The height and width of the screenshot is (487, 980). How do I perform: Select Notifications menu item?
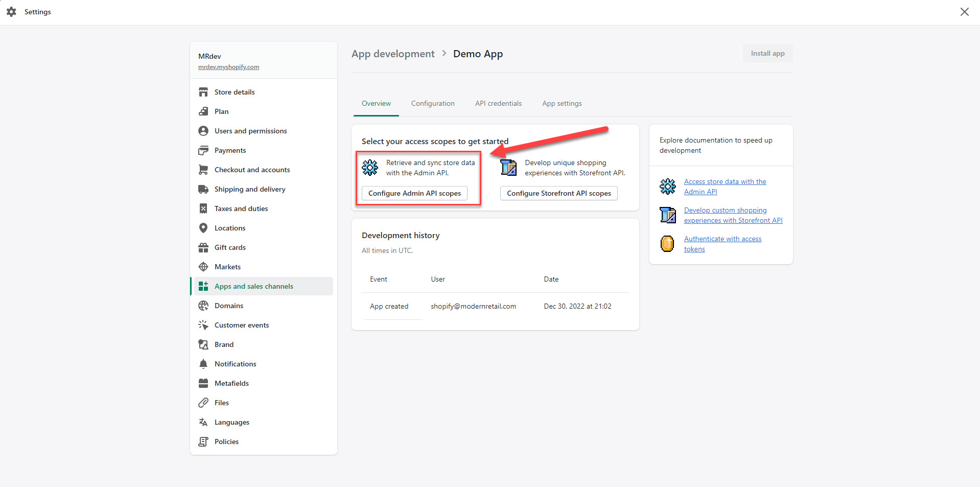[x=264, y=364]
